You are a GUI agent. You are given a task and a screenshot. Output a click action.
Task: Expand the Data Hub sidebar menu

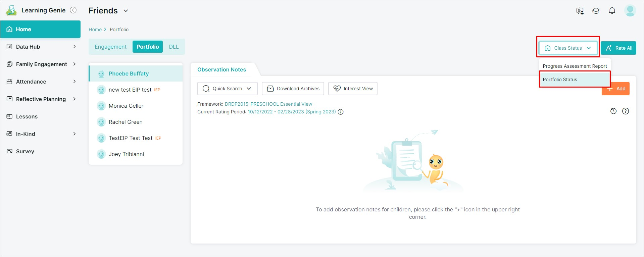(42, 47)
